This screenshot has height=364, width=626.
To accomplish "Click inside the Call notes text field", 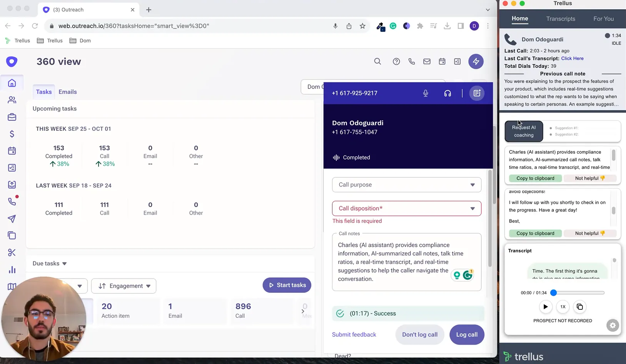I will (407, 262).
